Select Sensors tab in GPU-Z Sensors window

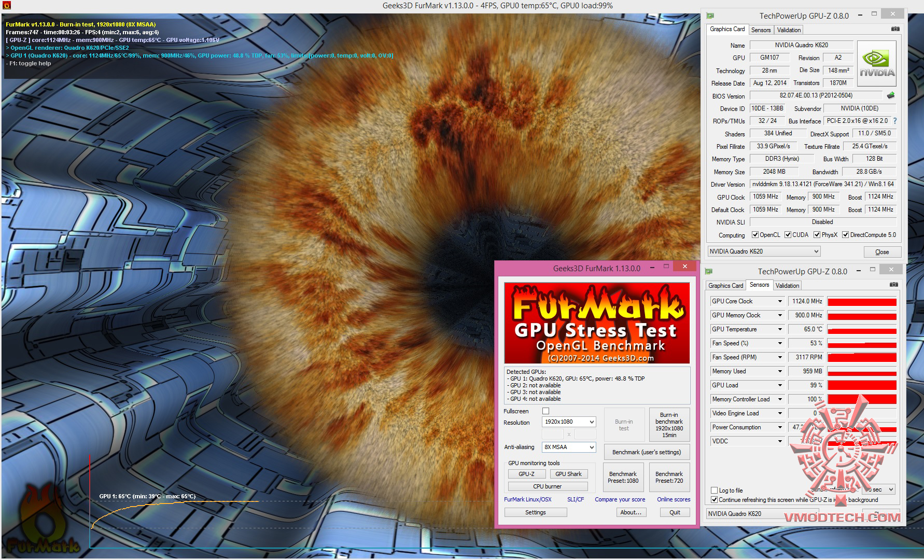point(760,285)
